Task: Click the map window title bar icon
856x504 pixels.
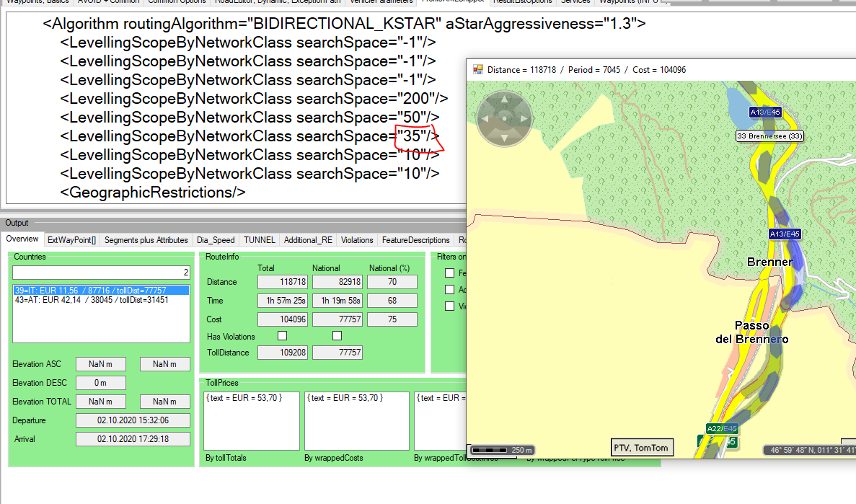Action: [x=477, y=70]
